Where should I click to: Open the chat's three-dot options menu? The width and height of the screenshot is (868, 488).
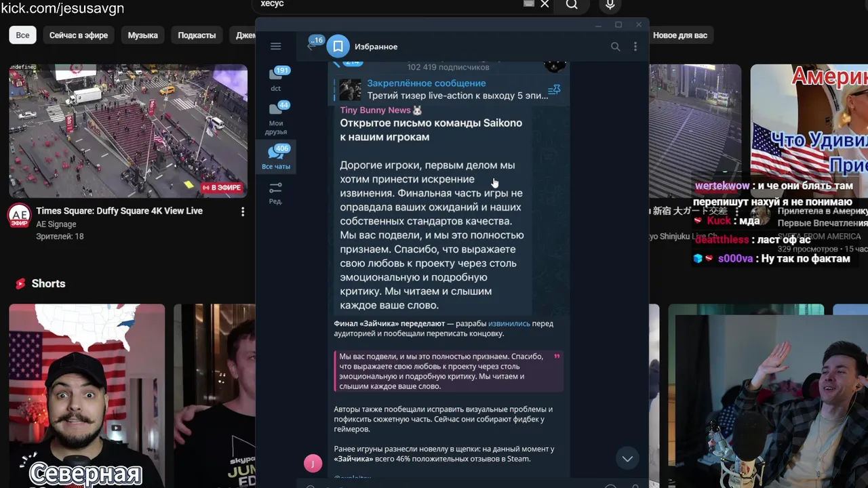(635, 46)
